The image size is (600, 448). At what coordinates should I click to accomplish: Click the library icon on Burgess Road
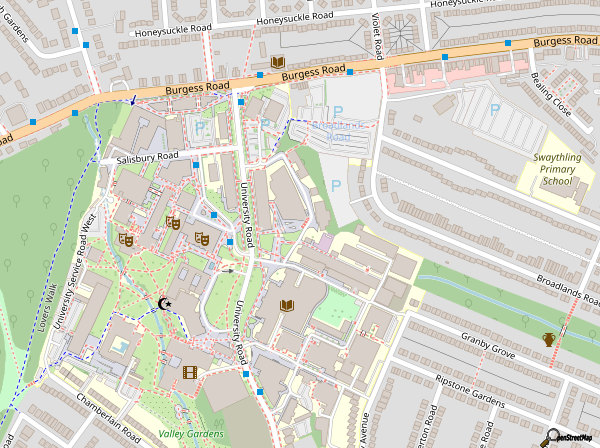click(277, 63)
